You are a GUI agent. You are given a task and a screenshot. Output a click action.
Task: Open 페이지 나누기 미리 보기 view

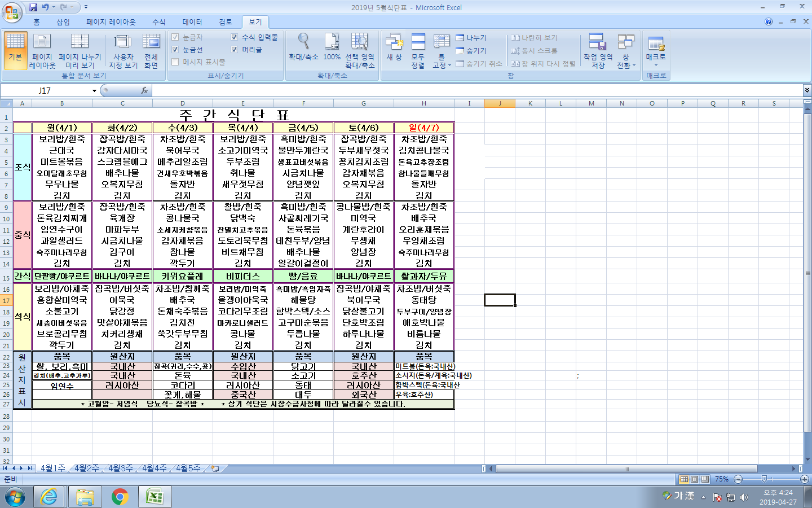80,50
